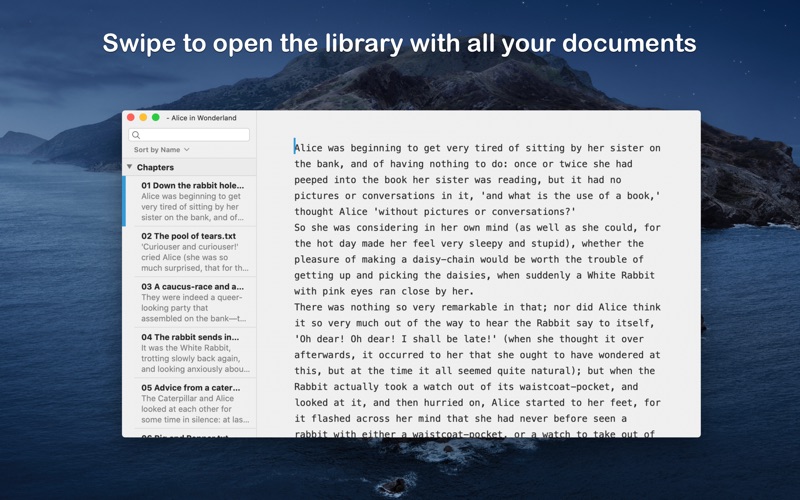Screen dimensions: 800x500
Task: Click line starting 'There was nothing so very remarkable'
Action: [x=477, y=307]
